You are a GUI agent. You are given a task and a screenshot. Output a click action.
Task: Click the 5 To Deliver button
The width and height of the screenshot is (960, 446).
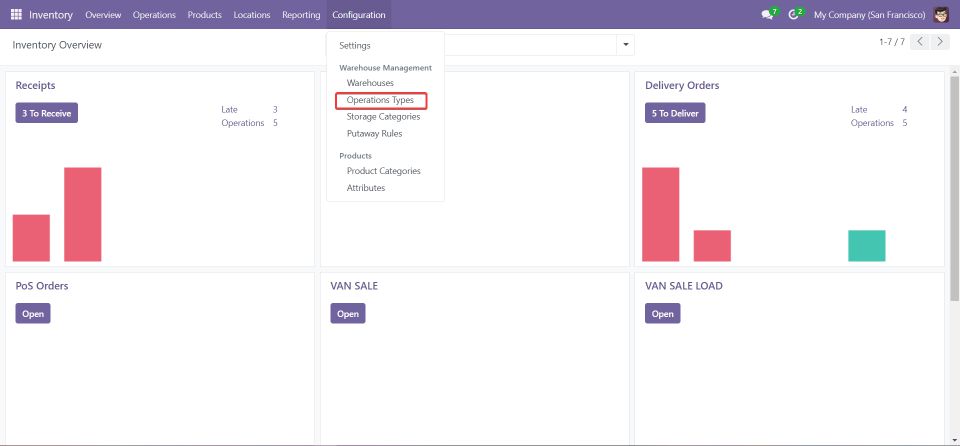pos(675,113)
